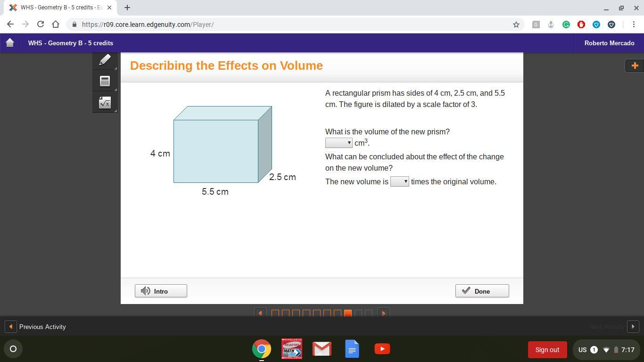The image size is (644, 362).
Task: Click the WHS - Geometry B course title
Action: point(71,43)
